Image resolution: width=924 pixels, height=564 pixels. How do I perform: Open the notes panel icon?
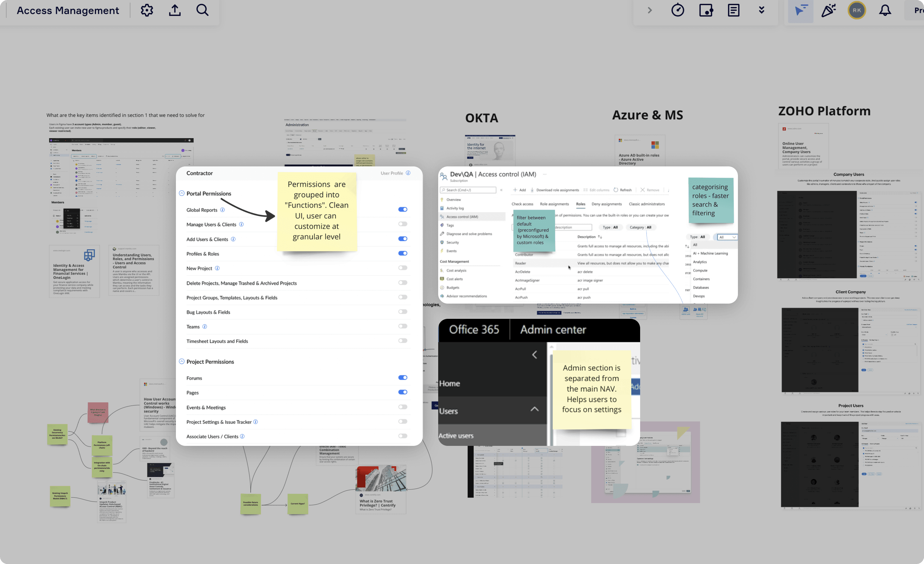(x=733, y=10)
